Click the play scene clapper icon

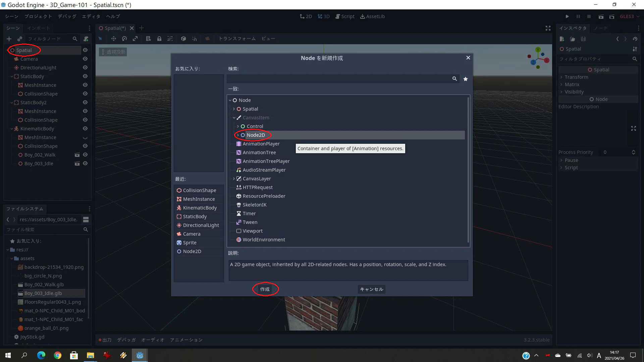point(601,16)
